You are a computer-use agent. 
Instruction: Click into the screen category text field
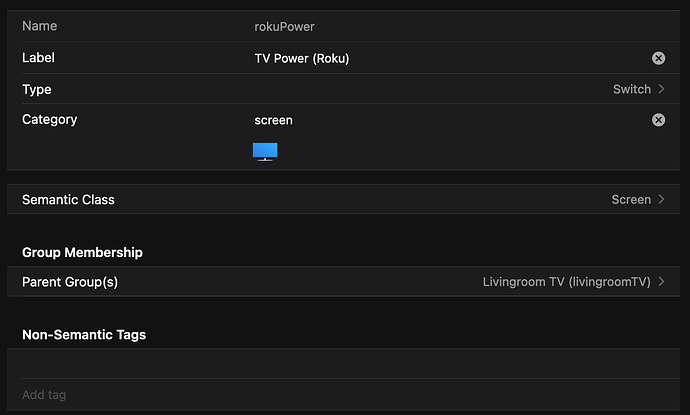coord(449,120)
